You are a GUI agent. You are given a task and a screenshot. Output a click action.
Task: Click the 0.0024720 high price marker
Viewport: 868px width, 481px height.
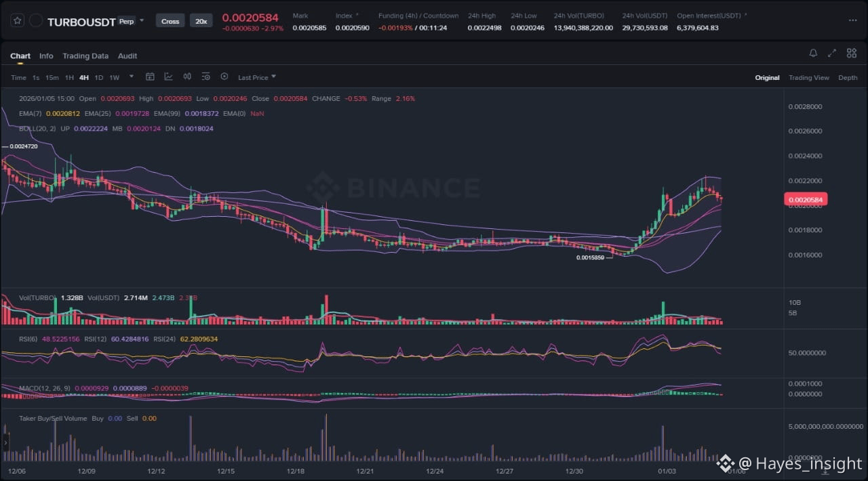pyautogui.click(x=23, y=146)
